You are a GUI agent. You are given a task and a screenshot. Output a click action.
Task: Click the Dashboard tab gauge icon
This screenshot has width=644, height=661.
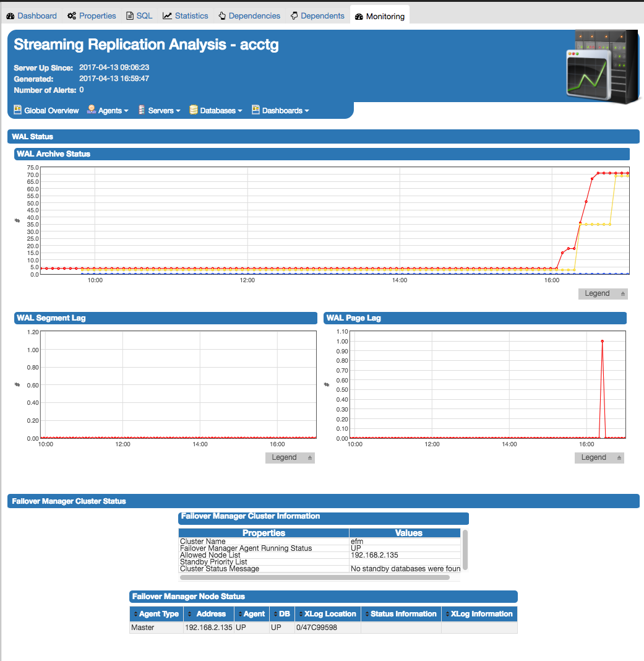(x=11, y=16)
